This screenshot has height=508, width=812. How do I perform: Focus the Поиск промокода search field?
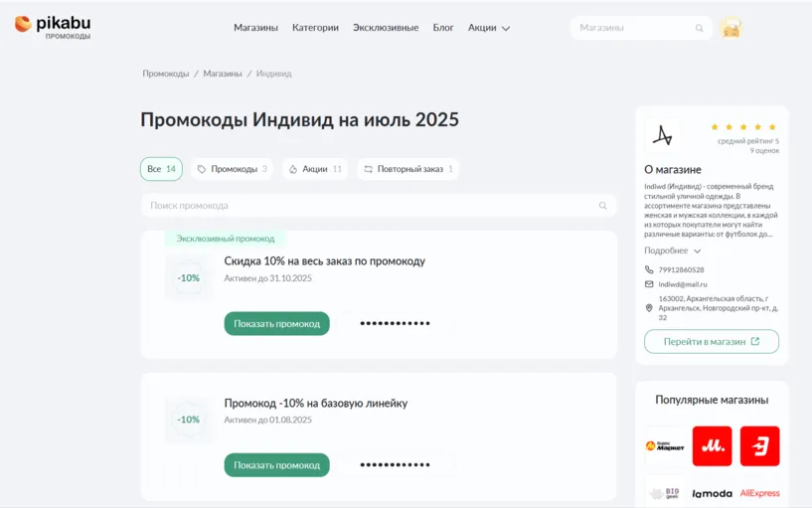pyautogui.click(x=368, y=206)
